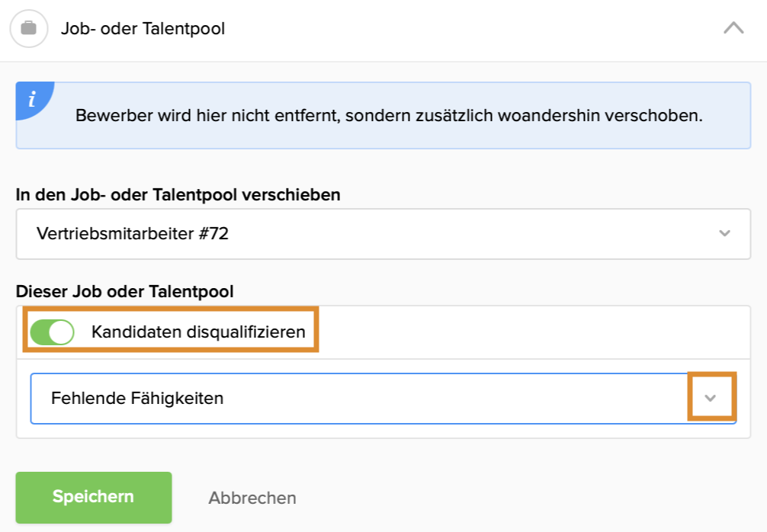Click the "In den Job- oder Talentpool verschieben" label
767x532 pixels.
pyautogui.click(x=178, y=195)
